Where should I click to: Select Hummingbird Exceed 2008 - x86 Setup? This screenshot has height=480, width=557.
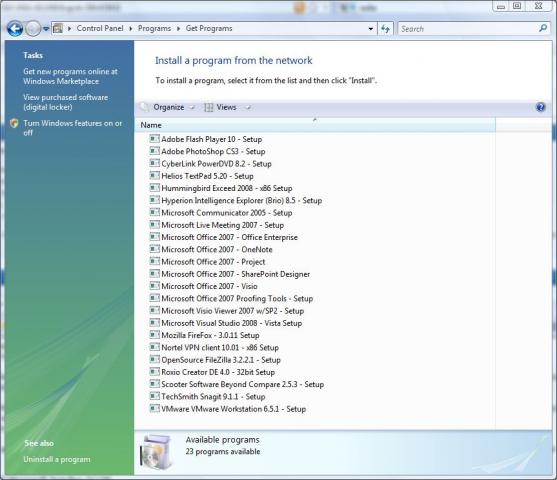click(x=227, y=188)
